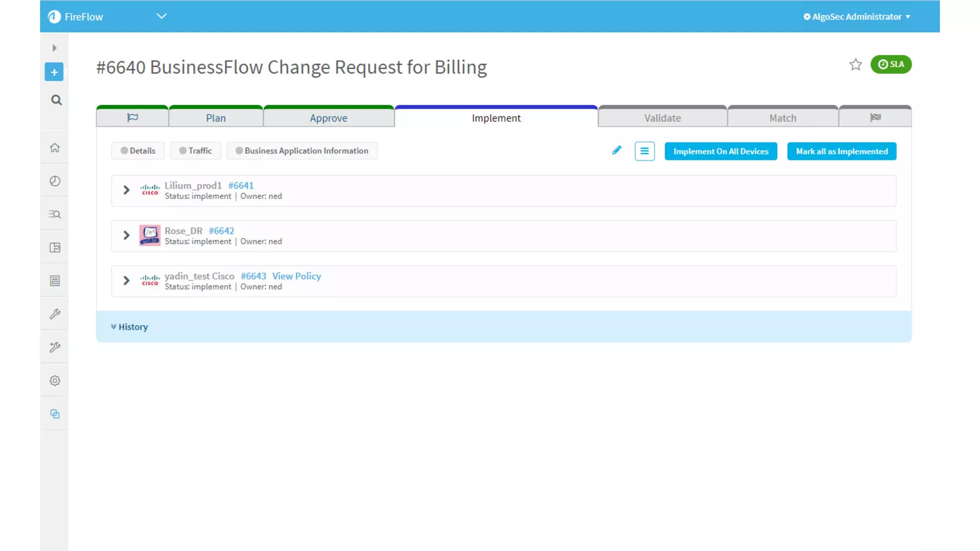Open the hamburger list view icon
This screenshot has width=980, height=551.
coord(645,151)
